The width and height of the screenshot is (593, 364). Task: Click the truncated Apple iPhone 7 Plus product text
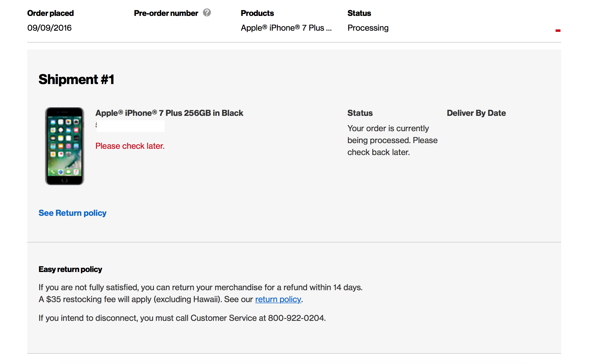286,28
